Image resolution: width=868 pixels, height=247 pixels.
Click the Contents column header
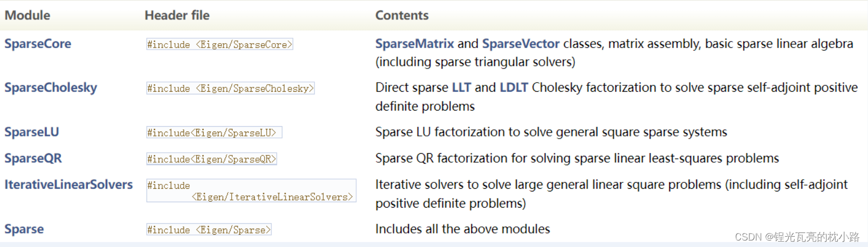402,15
